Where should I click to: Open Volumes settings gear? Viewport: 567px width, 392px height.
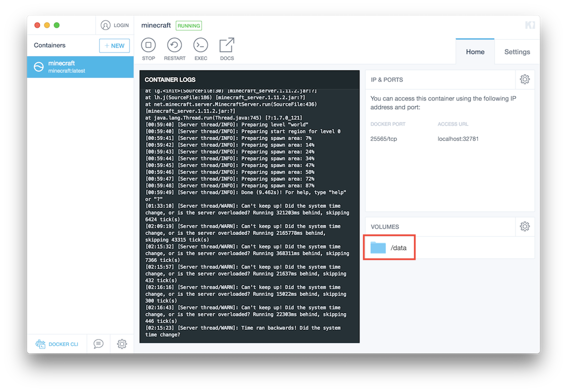(x=525, y=226)
